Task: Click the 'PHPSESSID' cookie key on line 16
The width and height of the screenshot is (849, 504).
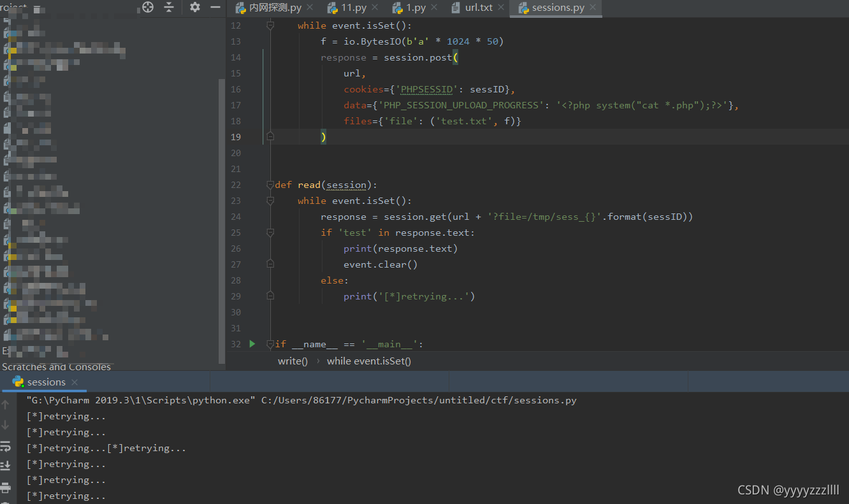Action: [x=426, y=89]
